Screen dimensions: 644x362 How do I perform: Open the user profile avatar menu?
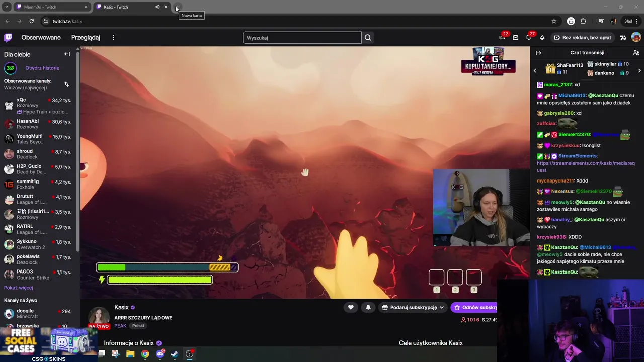636,37
